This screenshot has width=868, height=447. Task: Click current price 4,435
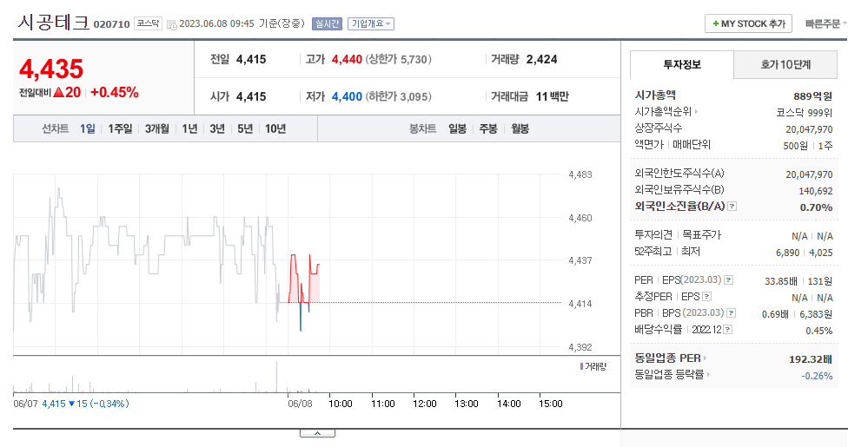coord(51,69)
